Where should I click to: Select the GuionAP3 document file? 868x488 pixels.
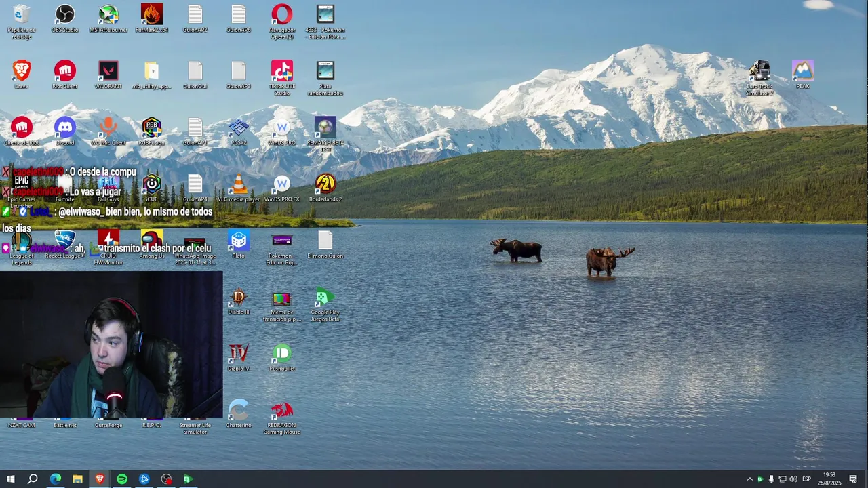239,75
